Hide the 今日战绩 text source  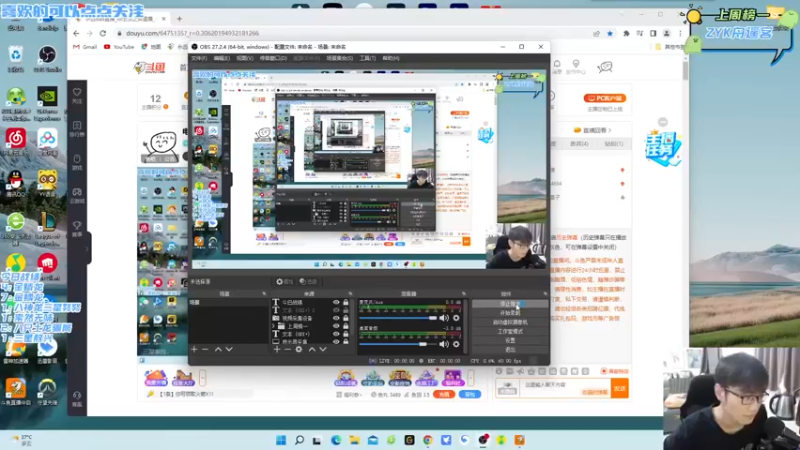pyautogui.click(x=336, y=303)
